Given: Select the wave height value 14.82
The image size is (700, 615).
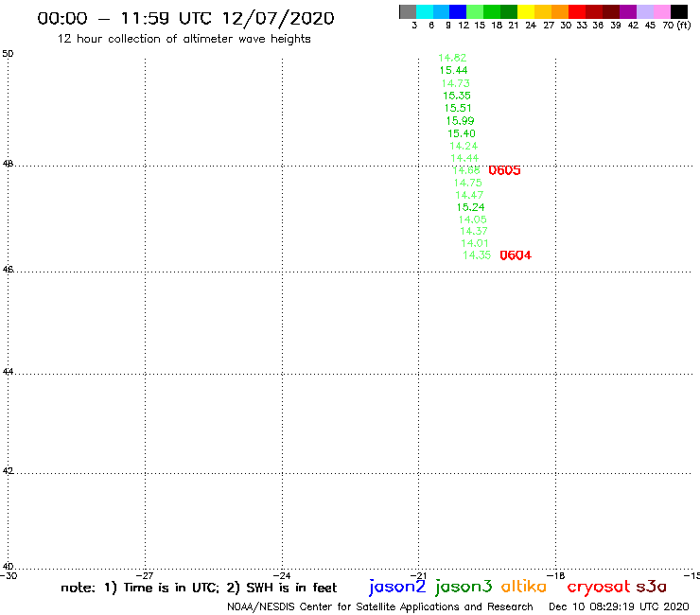Looking at the screenshot, I should (x=452, y=58).
